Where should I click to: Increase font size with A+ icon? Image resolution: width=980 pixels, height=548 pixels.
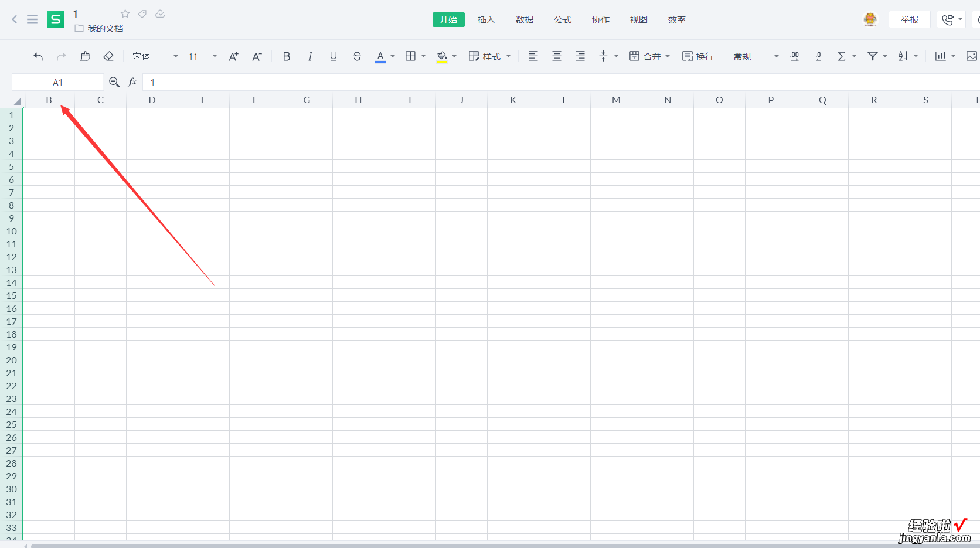click(233, 56)
